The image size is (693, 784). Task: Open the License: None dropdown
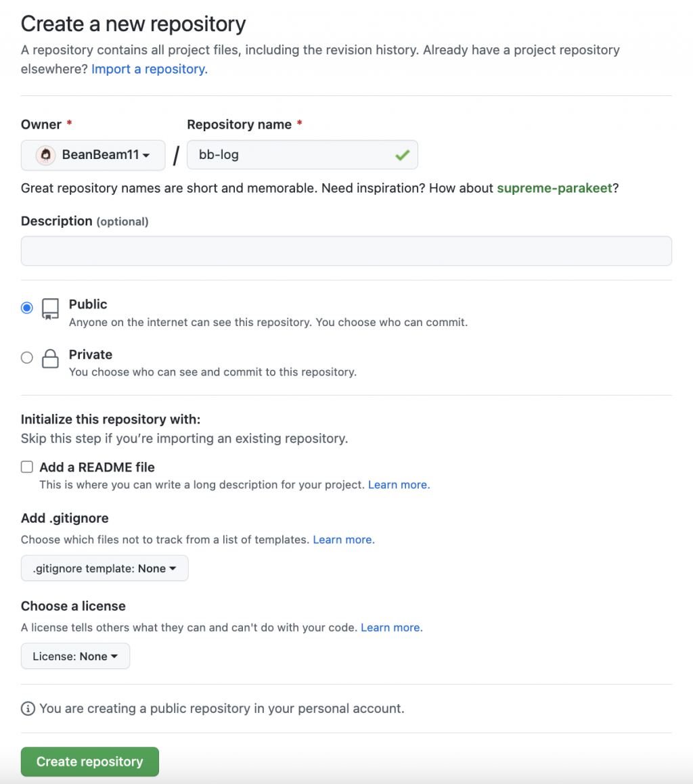click(x=75, y=656)
